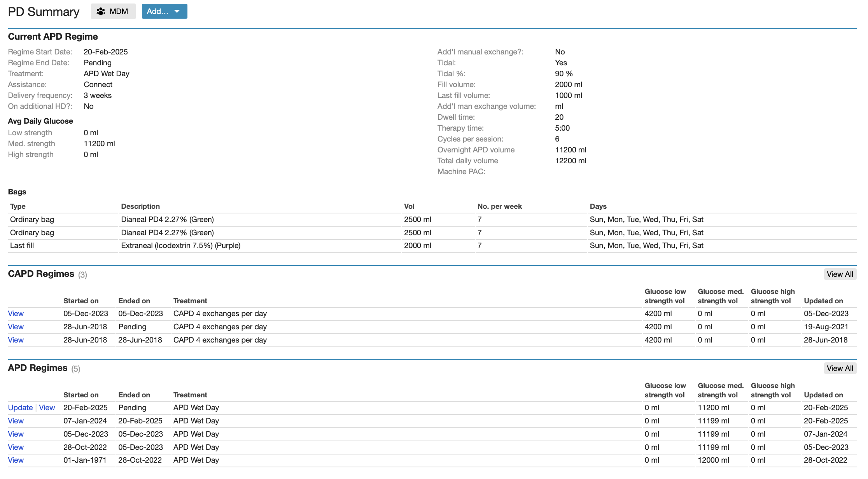View the CAPD regime started 05-Dec-2023
Image resolution: width=868 pixels, height=479 pixels.
pyautogui.click(x=16, y=313)
